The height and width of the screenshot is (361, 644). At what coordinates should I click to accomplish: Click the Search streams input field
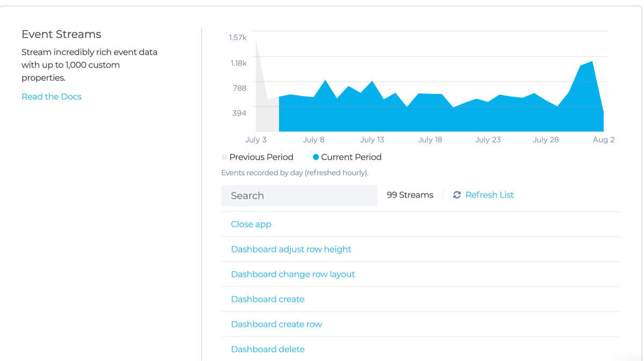click(299, 196)
